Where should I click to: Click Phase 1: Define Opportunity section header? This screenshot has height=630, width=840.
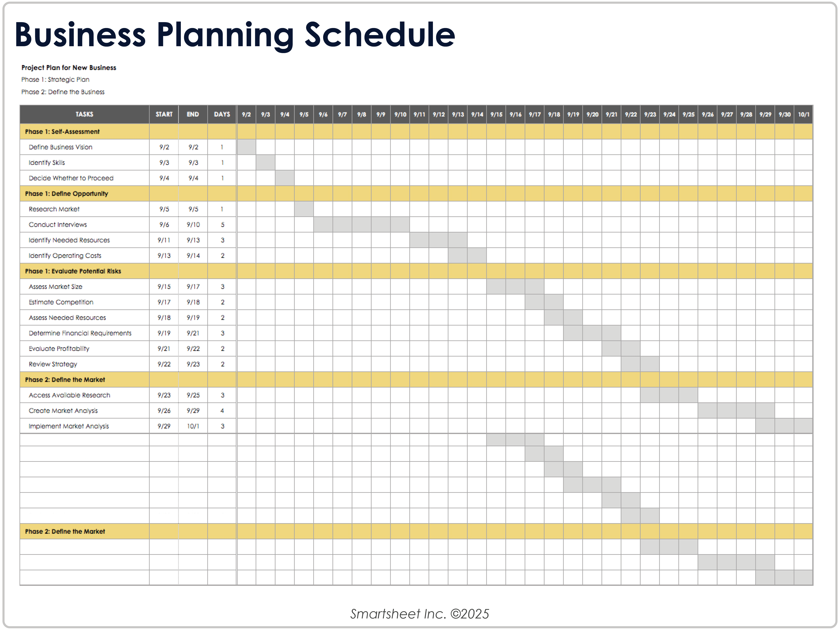click(67, 193)
